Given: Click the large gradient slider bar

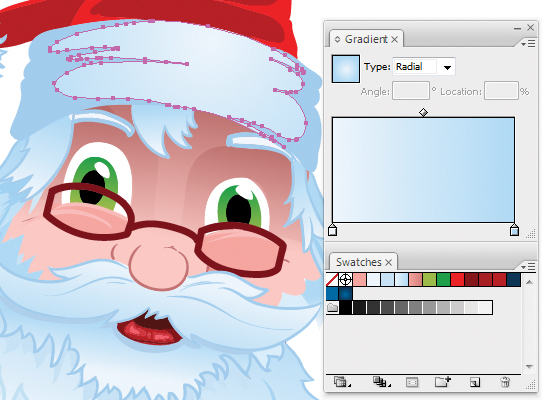Looking at the screenshot, I should [x=423, y=170].
